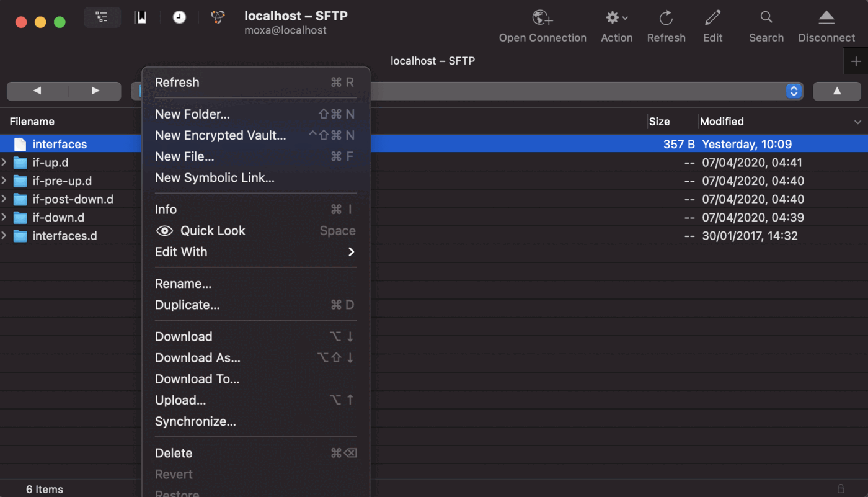Open the History clock view
Viewport: 868px width, 497px height.
point(179,18)
